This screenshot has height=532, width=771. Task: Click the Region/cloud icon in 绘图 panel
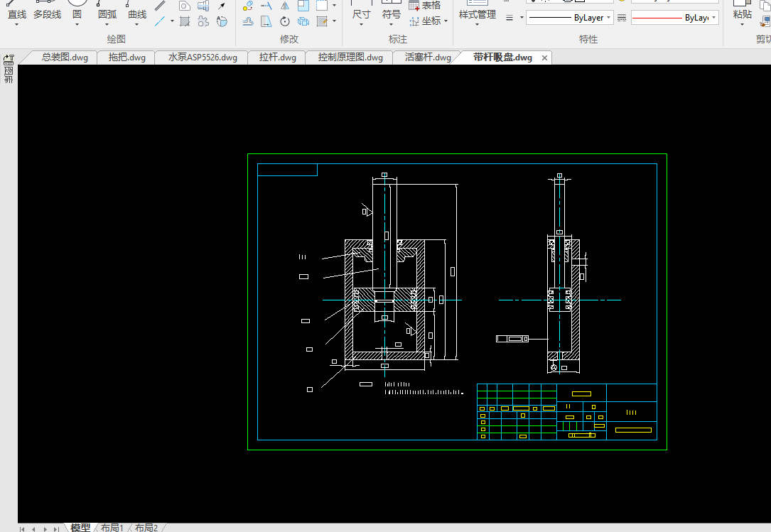pos(203,21)
